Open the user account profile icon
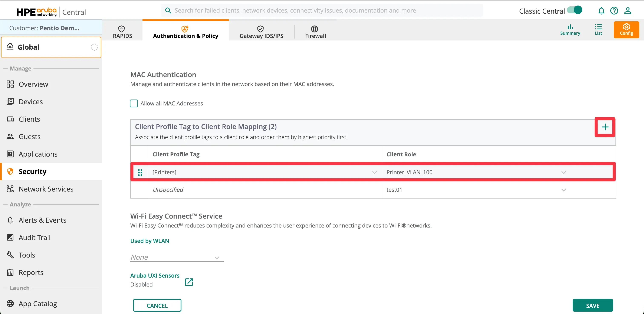 pyautogui.click(x=628, y=11)
